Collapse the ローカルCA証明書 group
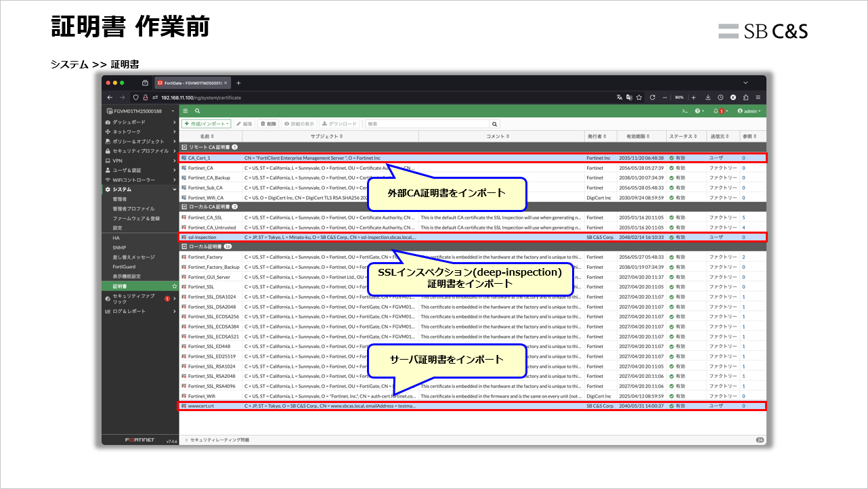 pyautogui.click(x=183, y=206)
